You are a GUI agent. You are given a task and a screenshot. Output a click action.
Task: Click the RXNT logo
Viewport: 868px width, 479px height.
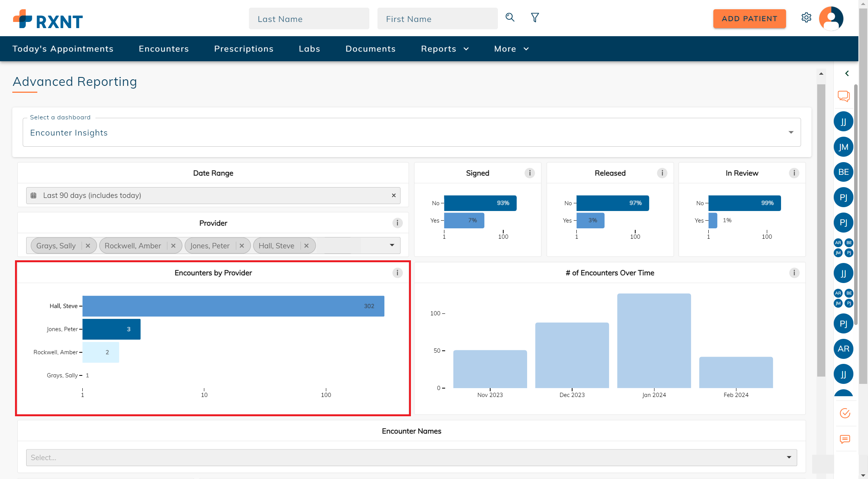(48, 19)
